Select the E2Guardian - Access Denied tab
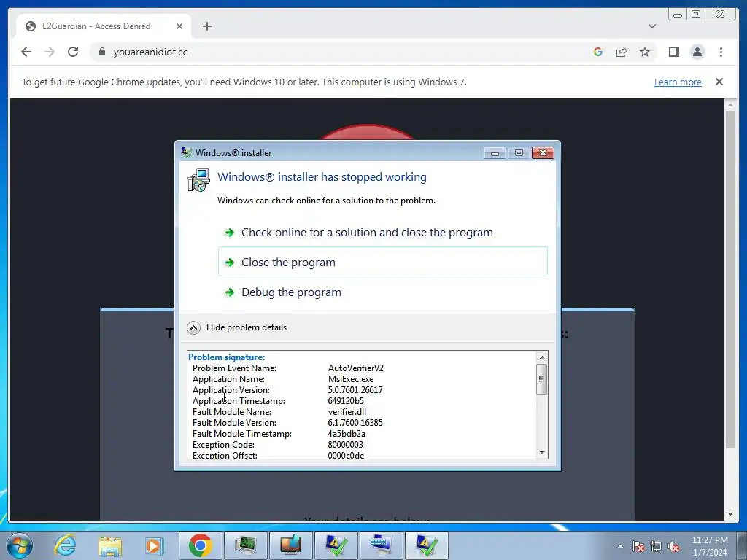The height and width of the screenshot is (560, 747). tap(104, 26)
